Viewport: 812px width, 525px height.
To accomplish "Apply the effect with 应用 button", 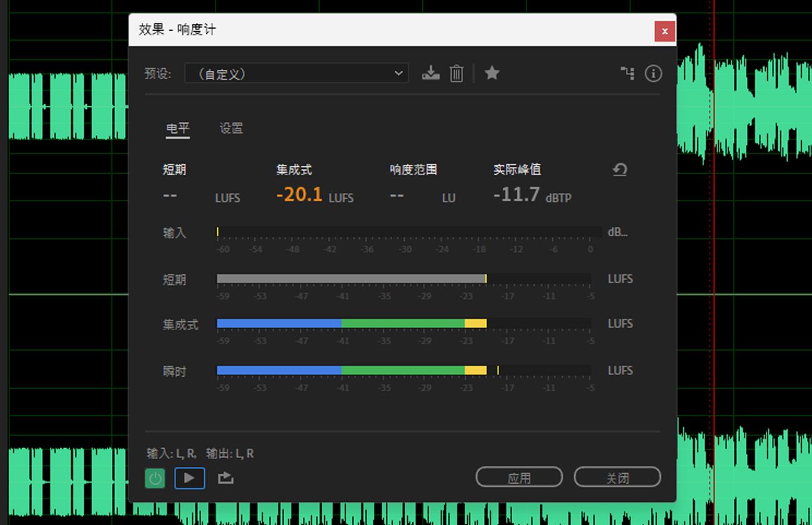I will 518,476.
